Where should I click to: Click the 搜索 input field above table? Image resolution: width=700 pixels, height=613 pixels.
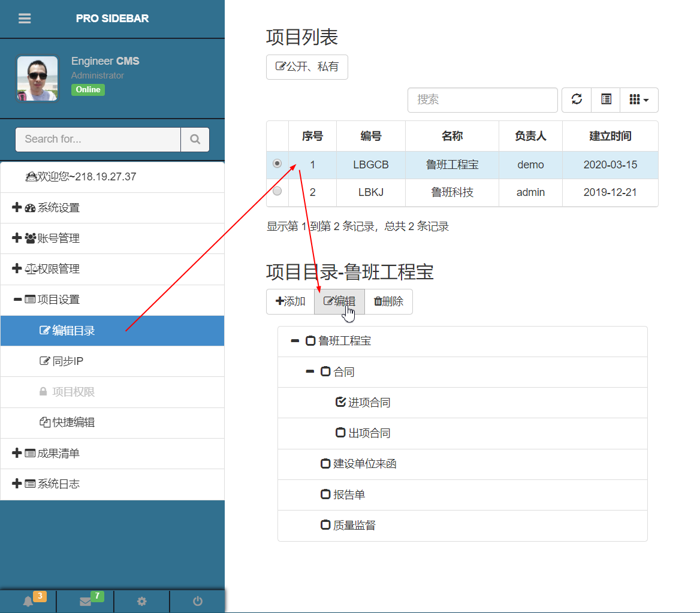482,99
